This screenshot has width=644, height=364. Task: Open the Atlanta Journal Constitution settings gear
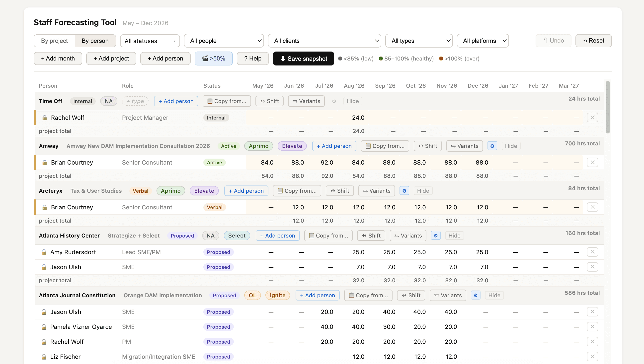(x=476, y=295)
